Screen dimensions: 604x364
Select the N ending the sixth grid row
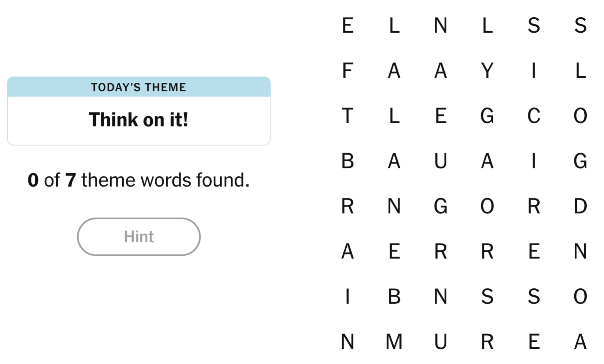[580, 251]
